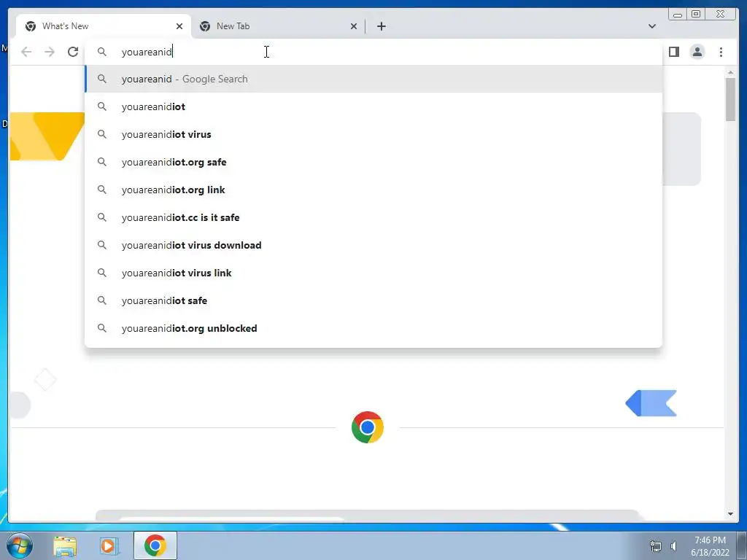Close the New Tab tab
The height and width of the screenshot is (560, 747).
click(354, 26)
